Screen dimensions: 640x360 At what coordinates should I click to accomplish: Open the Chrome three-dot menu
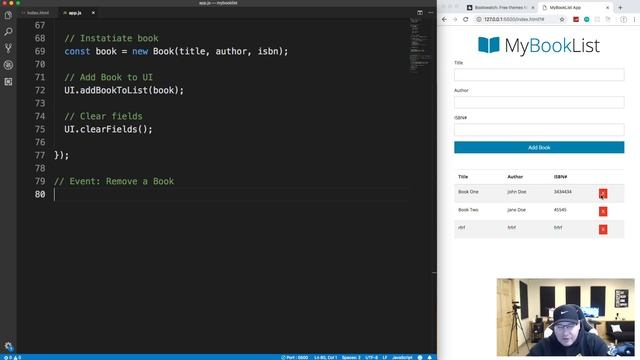point(634,19)
